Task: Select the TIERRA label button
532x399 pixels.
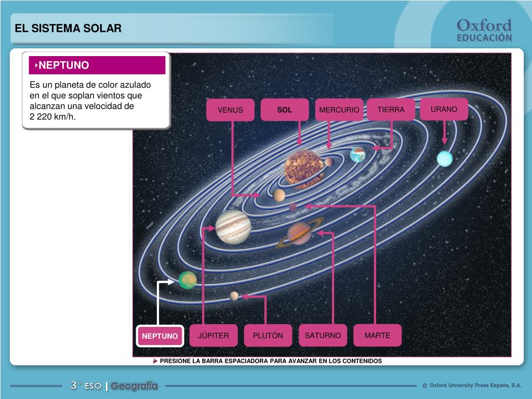Action: [391, 110]
